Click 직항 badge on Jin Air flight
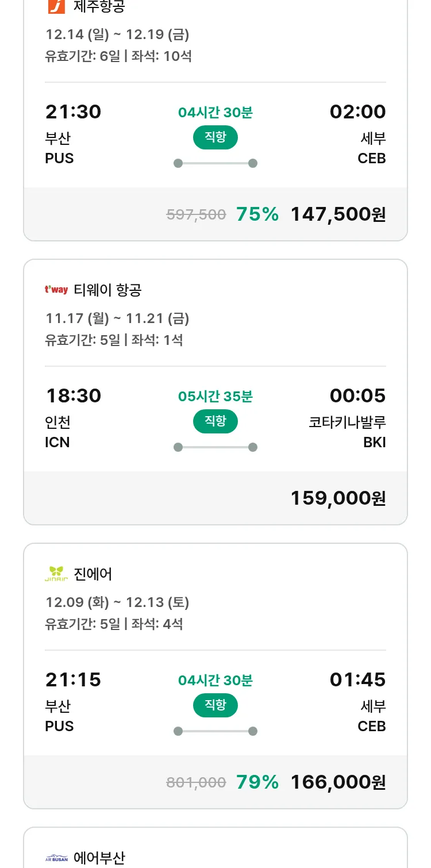This screenshot has width=431, height=868. [215, 705]
